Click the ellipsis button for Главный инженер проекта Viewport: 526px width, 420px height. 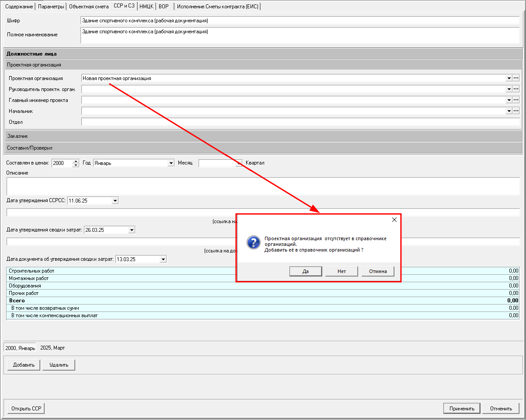[516, 100]
